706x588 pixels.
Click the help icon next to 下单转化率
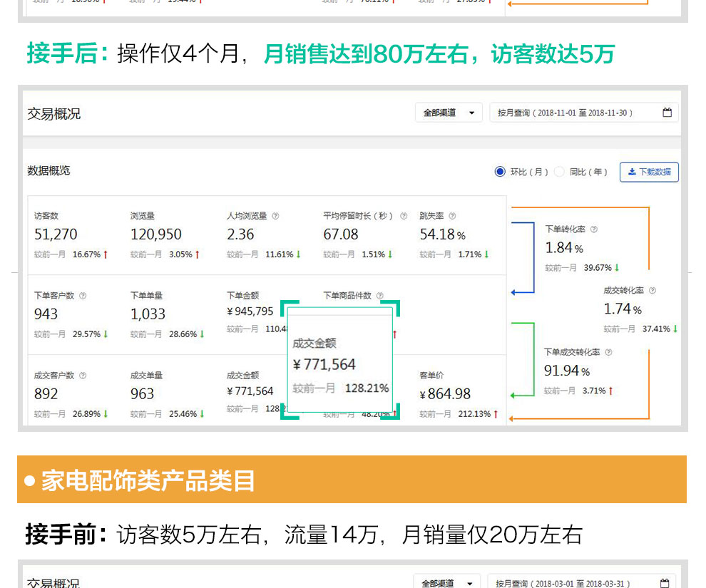click(594, 229)
